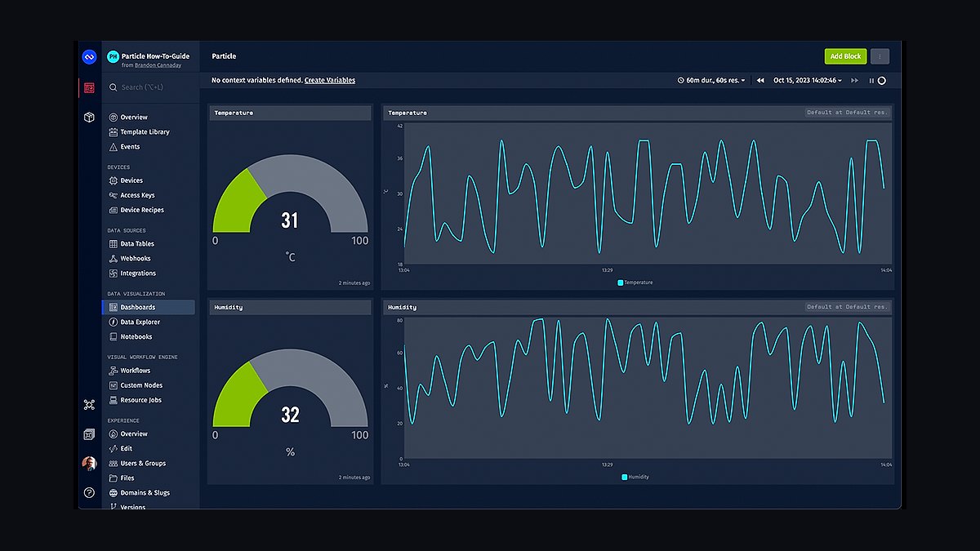Open the Oct 15, 2023 date dropdown

[x=809, y=81]
